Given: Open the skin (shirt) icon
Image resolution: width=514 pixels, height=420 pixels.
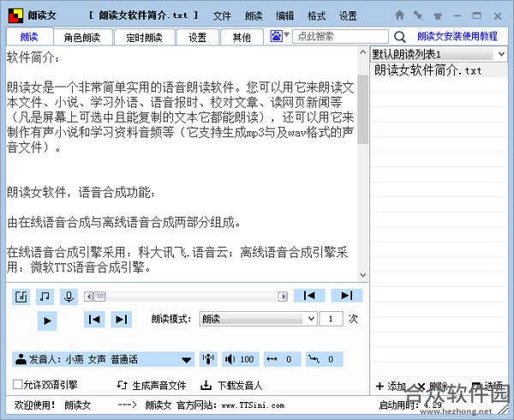Looking at the screenshot, I should (438, 15).
